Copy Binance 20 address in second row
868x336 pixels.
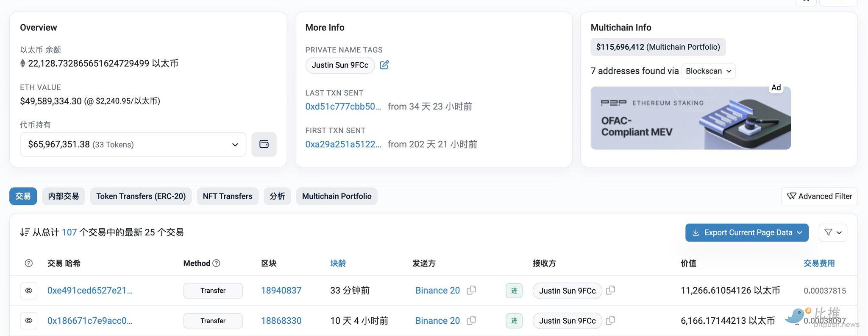471,320
